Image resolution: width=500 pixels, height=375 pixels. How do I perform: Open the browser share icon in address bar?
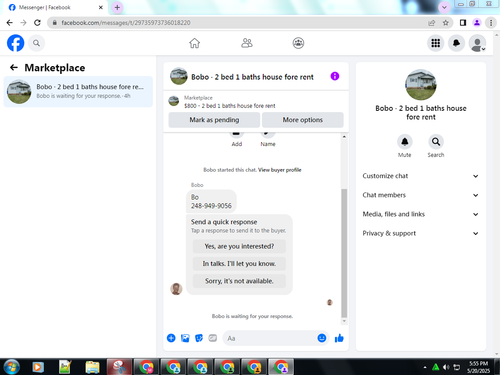pos(432,23)
